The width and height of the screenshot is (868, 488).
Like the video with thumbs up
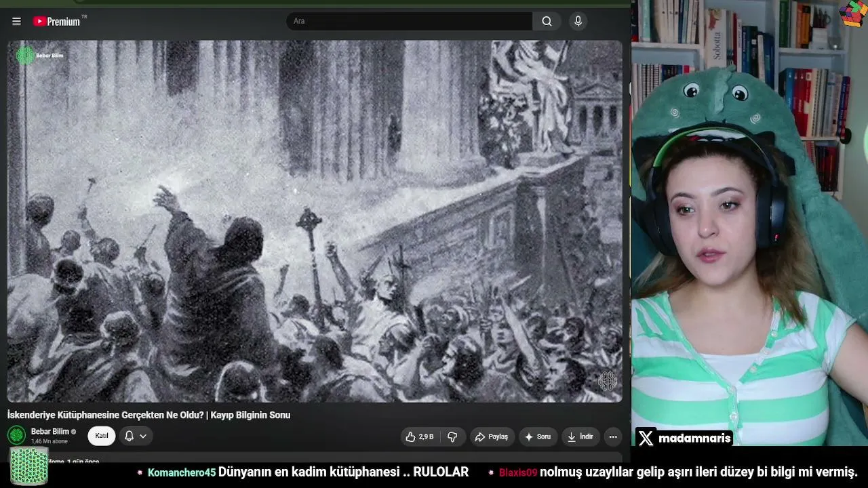(x=420, y=436)
